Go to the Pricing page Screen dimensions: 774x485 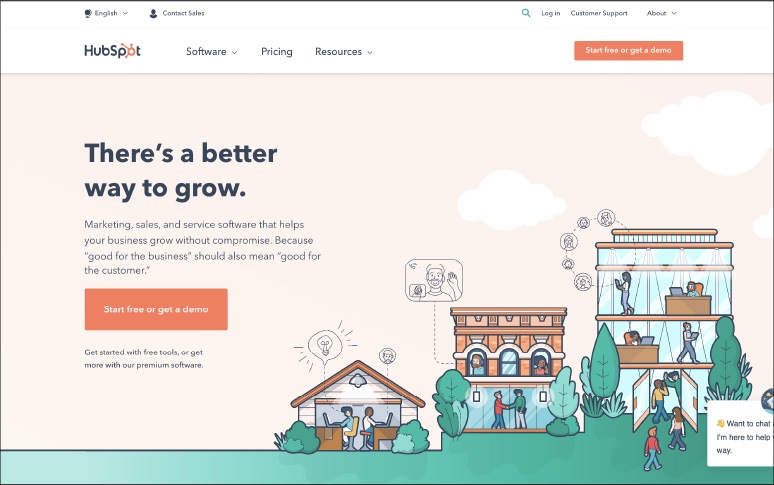coord(276,52)
